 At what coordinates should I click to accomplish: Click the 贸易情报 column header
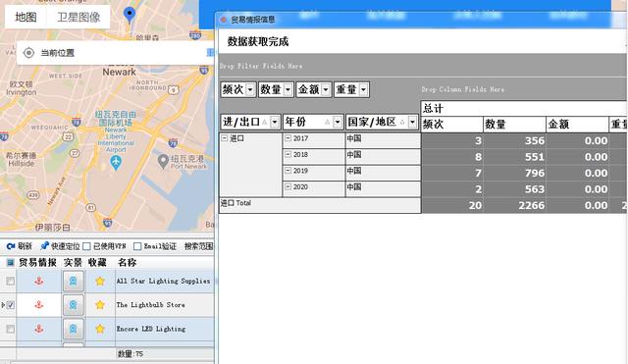tap(37, 263)
